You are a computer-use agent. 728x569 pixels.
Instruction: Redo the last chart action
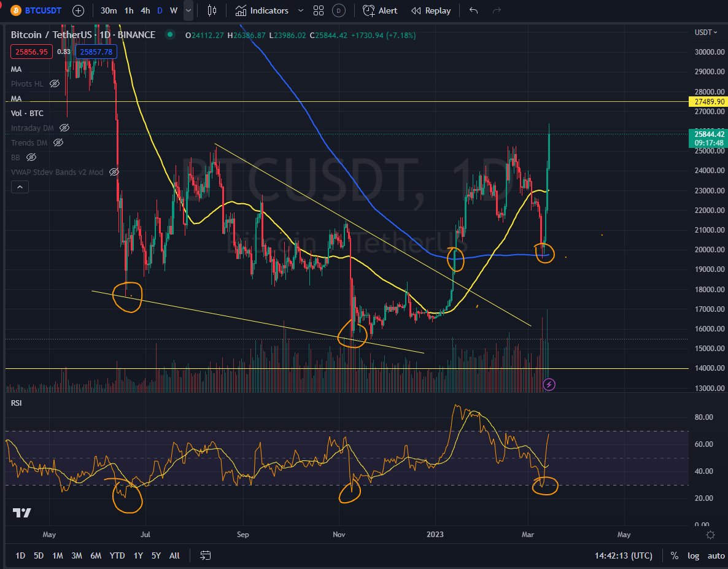pyautogui.click(x=497, y=10)
